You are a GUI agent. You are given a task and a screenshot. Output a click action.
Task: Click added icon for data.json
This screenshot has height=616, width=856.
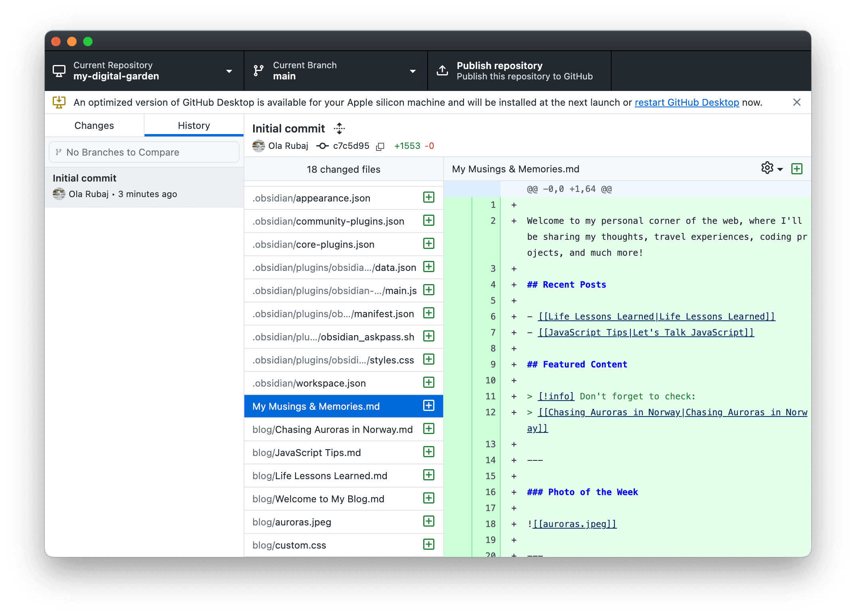click(x=429, y=267)
